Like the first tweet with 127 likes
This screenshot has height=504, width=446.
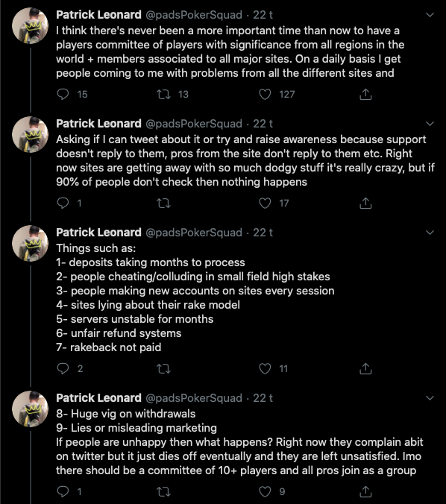point(265,94)
